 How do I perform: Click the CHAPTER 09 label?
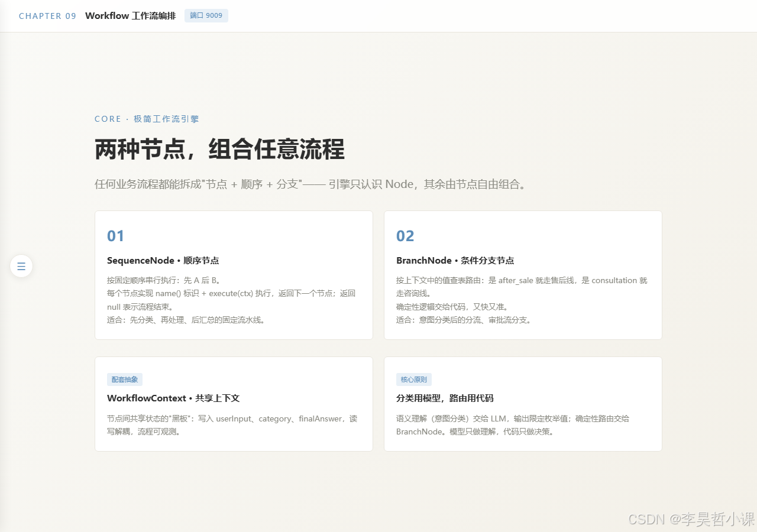(x=47, y=16)
